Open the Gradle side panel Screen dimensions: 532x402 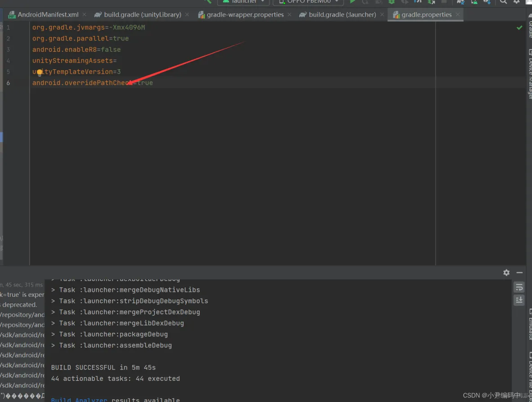pyautogui.click(x=530, y=26)
